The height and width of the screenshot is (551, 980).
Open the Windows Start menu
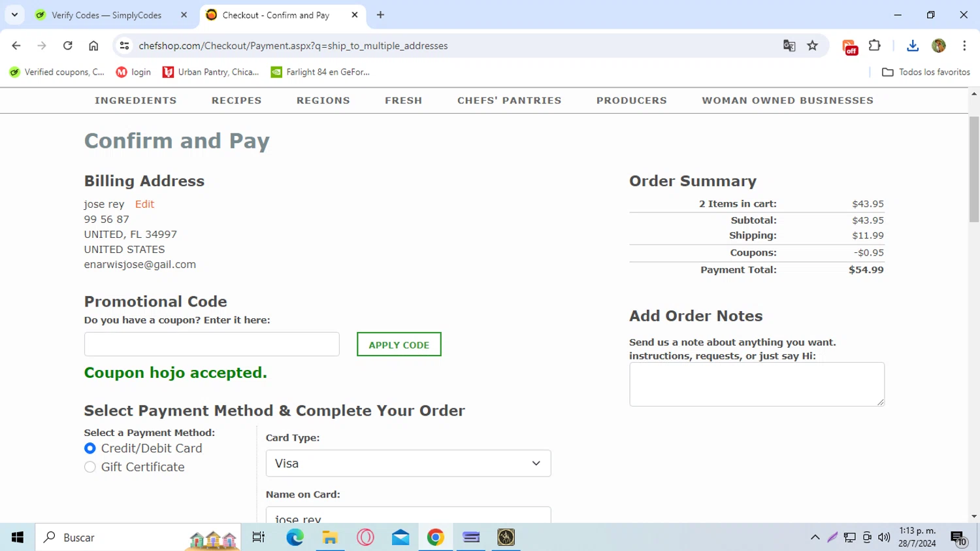pyautogui.click(x=18, y=537)
